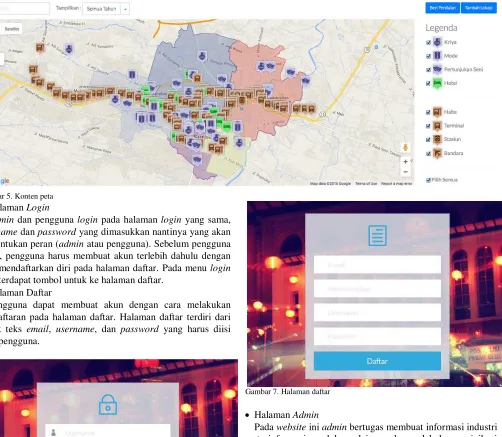Zoom out the map with minus
The height and width of the screenshot is (437, 502).
pos(405,172)
